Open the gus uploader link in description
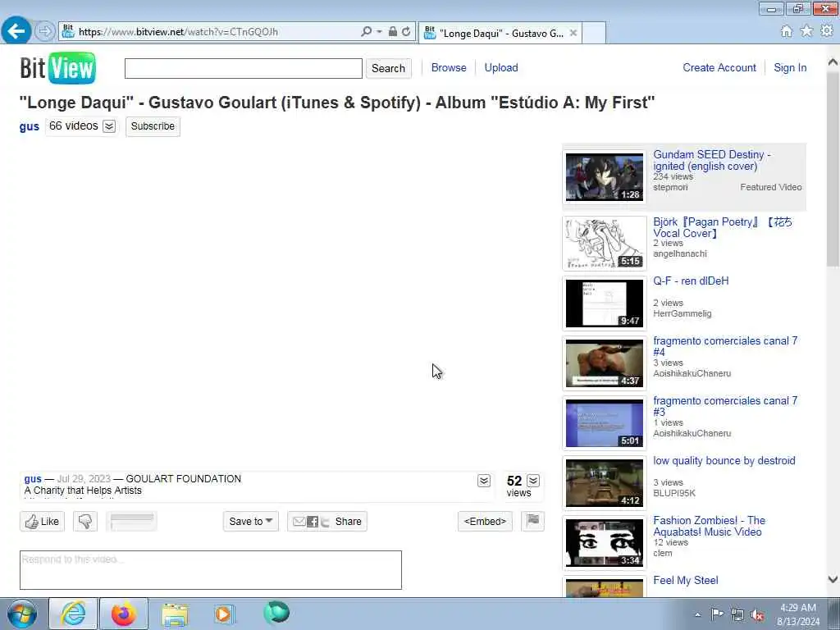This screenshot has width=840, height=630. 33,479
